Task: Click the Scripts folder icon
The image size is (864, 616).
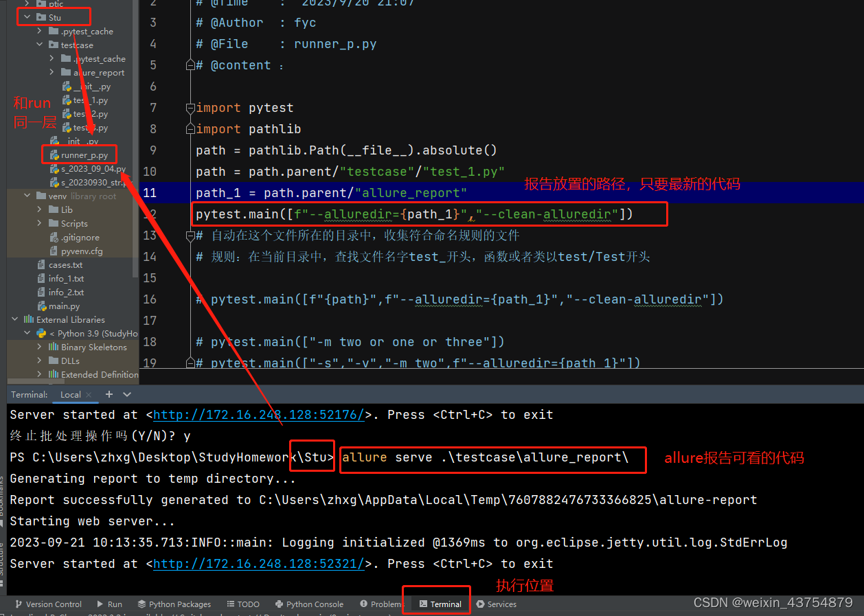Action: 54,223
